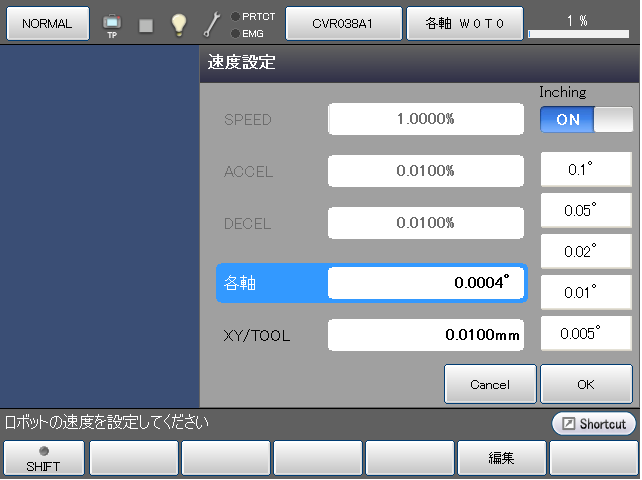The height and width of the screenshot is (480, 642).
Task: Open the CVR038A1 robot selector
Action: click(x=343, y=23)
